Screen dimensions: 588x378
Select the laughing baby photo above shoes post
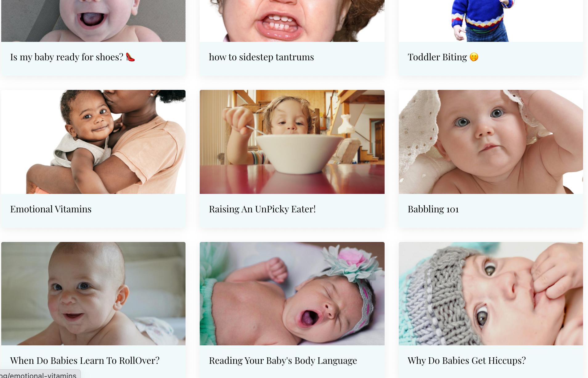pos(93,21)
